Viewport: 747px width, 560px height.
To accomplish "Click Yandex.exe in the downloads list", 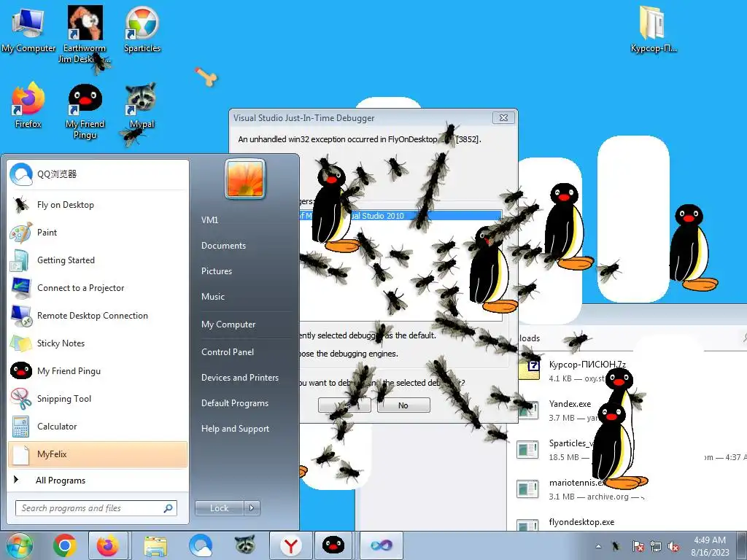I will [x=570, y=404].
